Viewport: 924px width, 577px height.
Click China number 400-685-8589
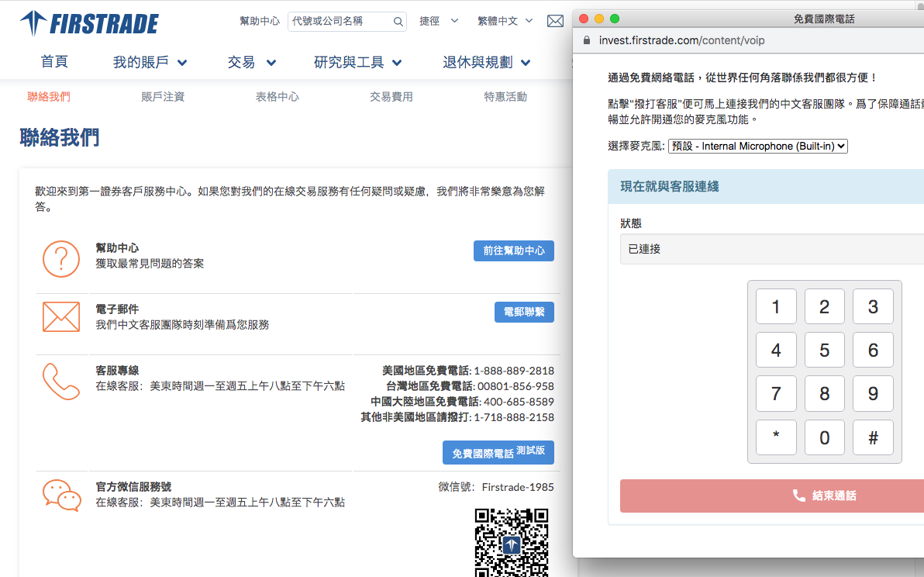pos(519,402)
